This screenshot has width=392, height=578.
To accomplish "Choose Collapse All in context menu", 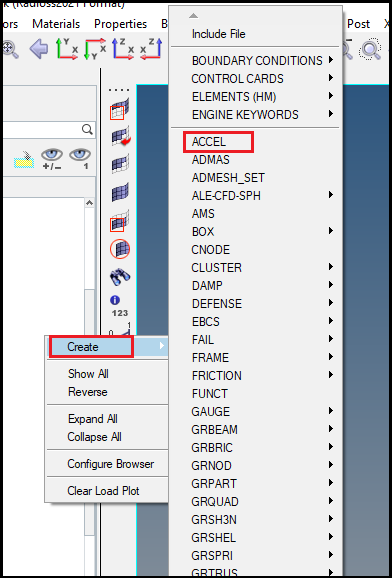I will pos(94,437).
